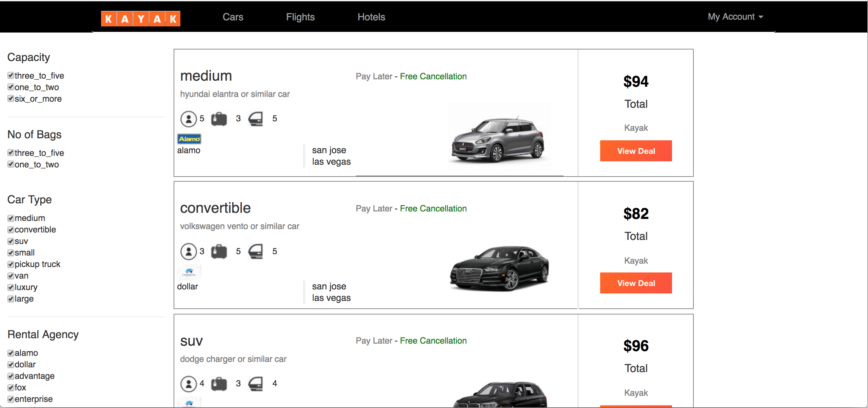
Task: Click car door icon on convertible card
Action: (256, 251)
